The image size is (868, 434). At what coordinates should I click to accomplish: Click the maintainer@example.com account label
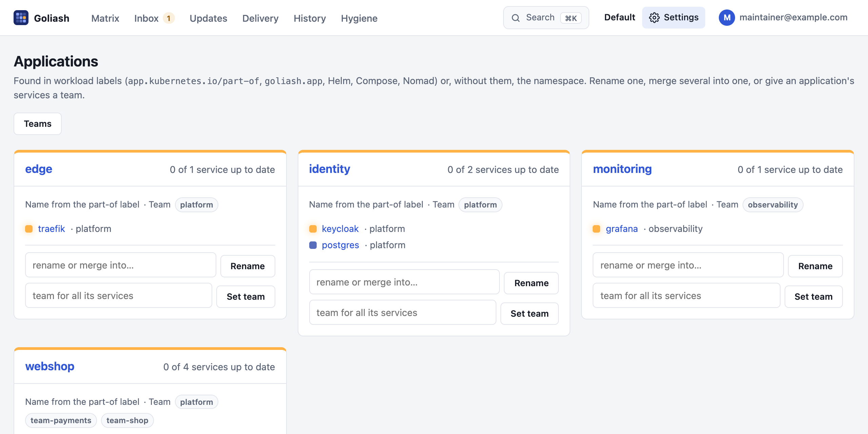point(793,17)
